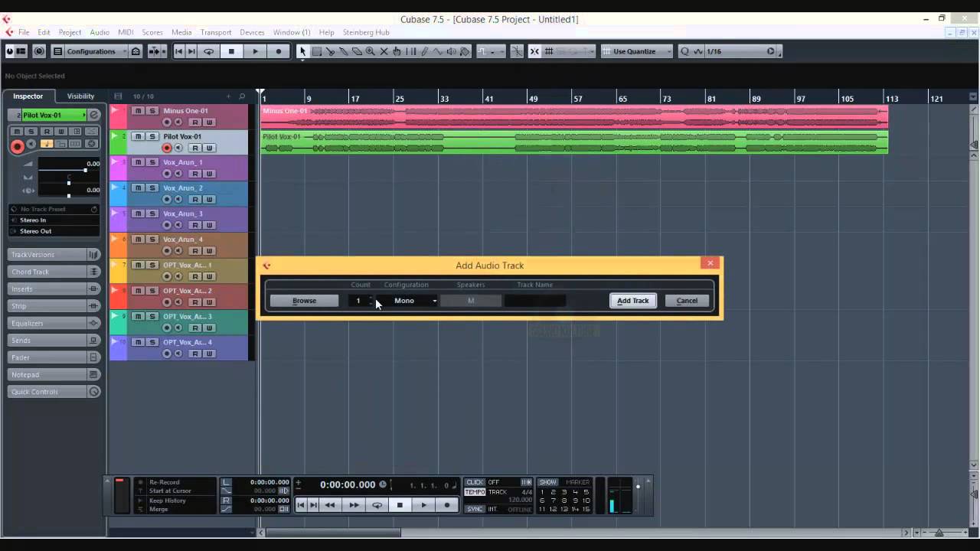Viewport: 980px width, 551px height.
Task: Enable Write automation on Vox_Arun_4 track
Action: coord(209,251)
